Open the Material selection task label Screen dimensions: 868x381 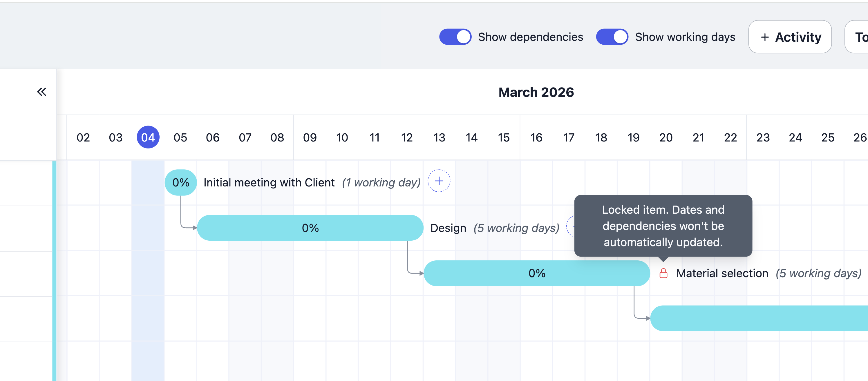722,273
